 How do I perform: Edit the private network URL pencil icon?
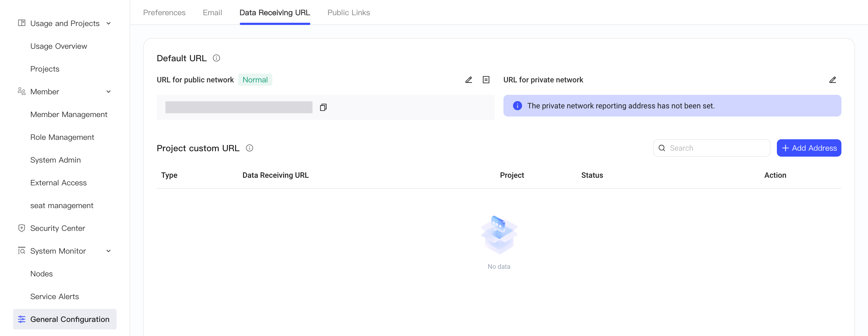pyautogui.click(x=832, y=80)
